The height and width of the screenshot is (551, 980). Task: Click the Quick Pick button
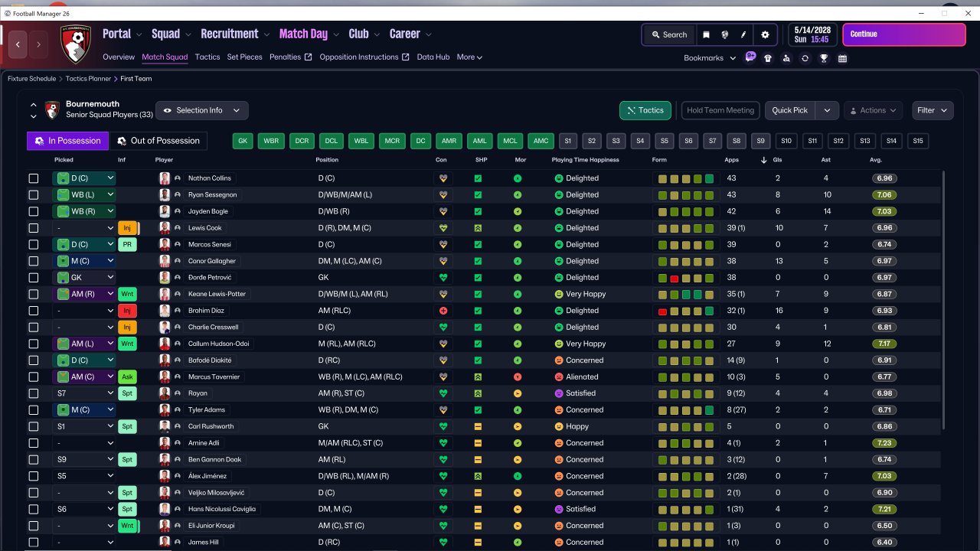coord(790,110)
